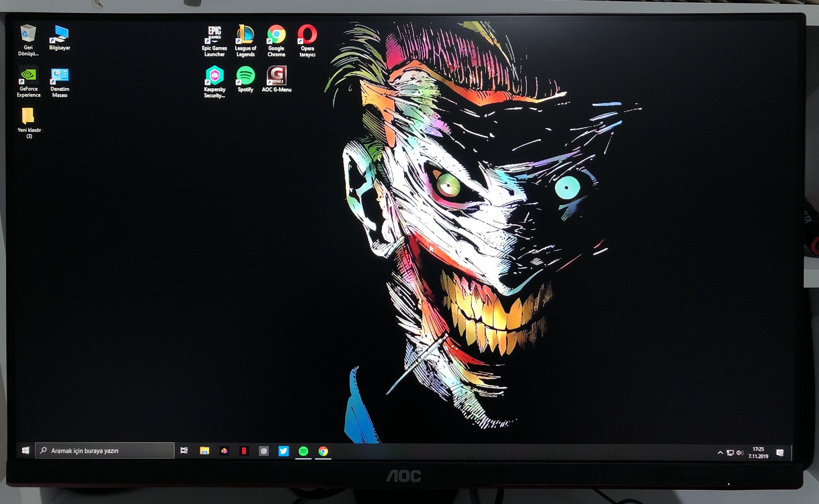Open the volume control in the tray
819x504 pixels.
[740, 453]
